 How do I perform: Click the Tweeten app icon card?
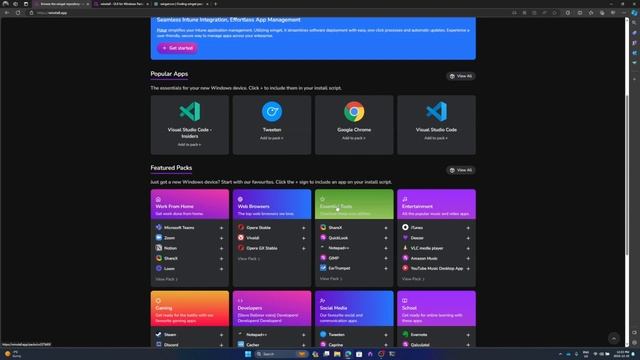tap(272, 125)
